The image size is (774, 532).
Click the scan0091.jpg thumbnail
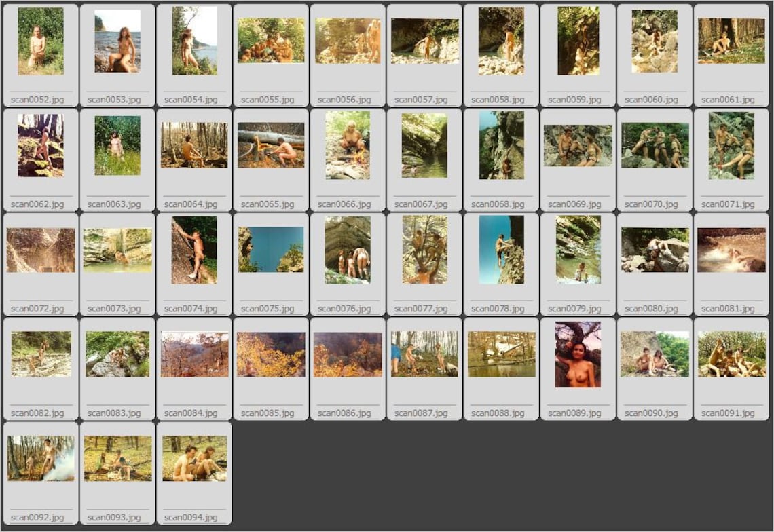click(731, 354)
